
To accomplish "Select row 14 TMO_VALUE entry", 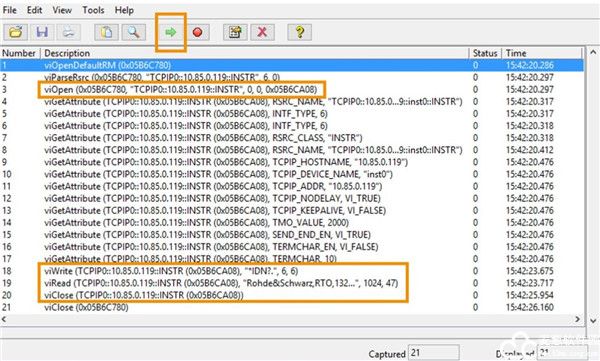I will point(292,222).
